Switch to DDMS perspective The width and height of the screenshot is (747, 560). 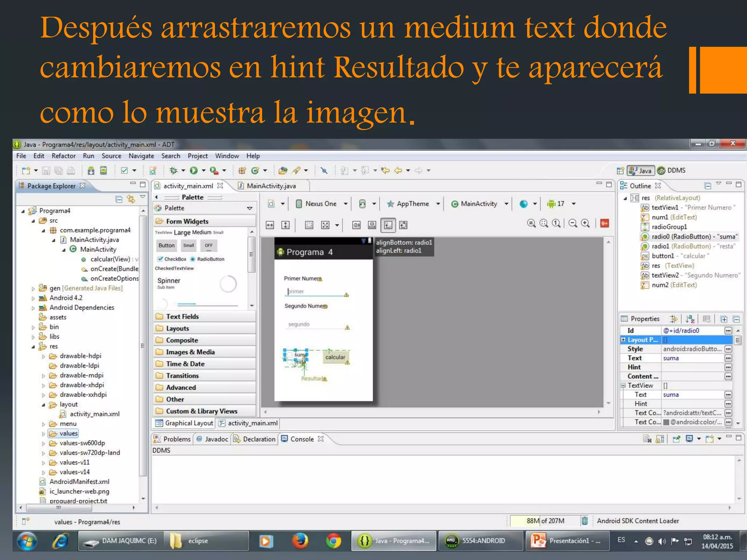click(671, 170)
